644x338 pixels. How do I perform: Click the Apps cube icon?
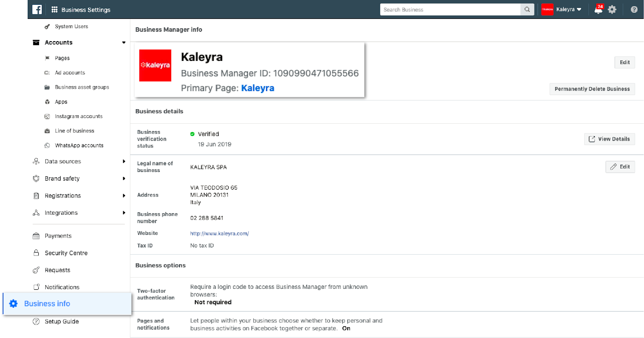(x=47, y=102)
